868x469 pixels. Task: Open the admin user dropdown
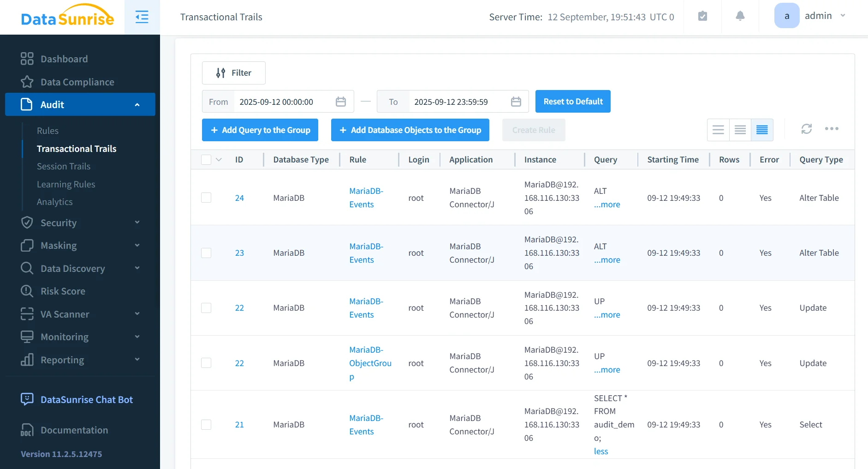coord(812,16)
